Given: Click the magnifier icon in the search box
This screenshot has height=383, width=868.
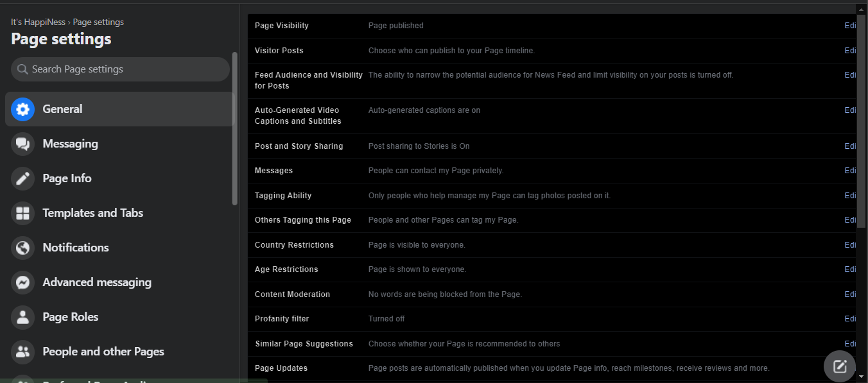Looking at the screenshot, I should (22, 69).
